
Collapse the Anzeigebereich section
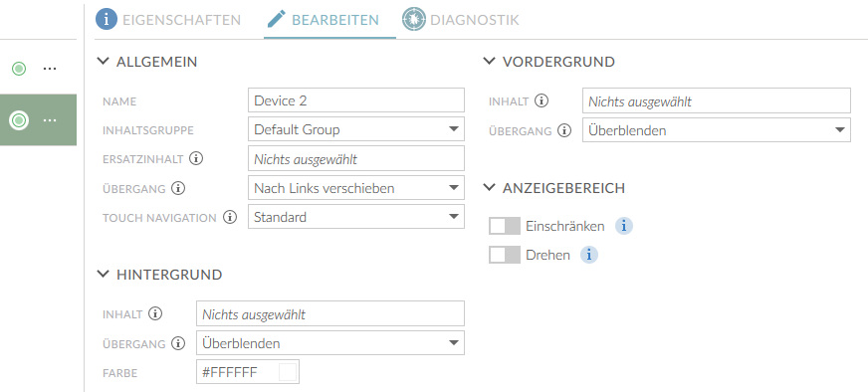click(489, 187)
